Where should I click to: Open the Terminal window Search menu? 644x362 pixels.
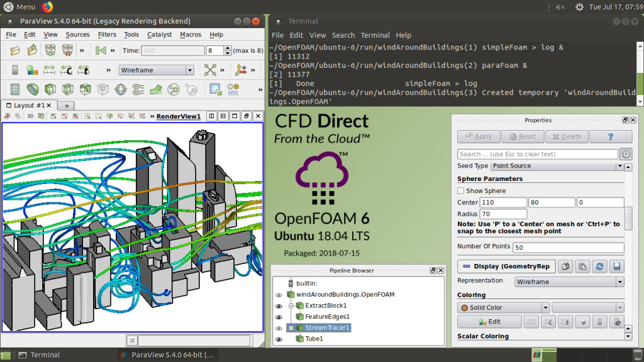343,35
